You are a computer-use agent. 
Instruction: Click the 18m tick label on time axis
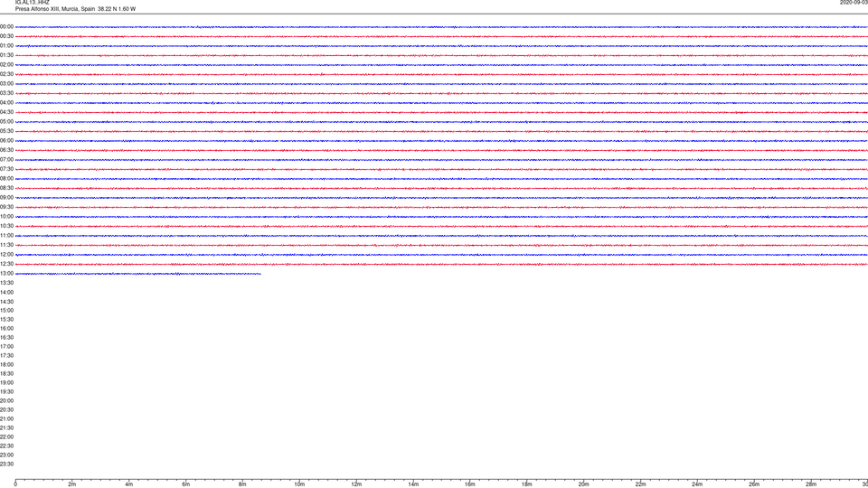click(527, 484)
